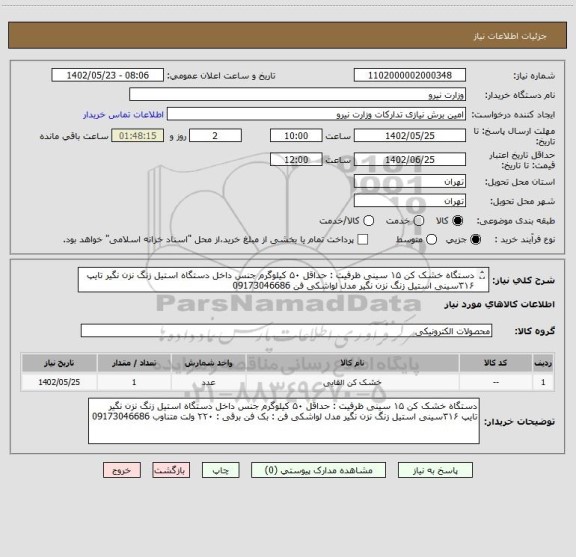Click the deadline time field 10:00
The height and width of the screenshot is (557, 576).
pyautogui.click(x=296, y=136)
